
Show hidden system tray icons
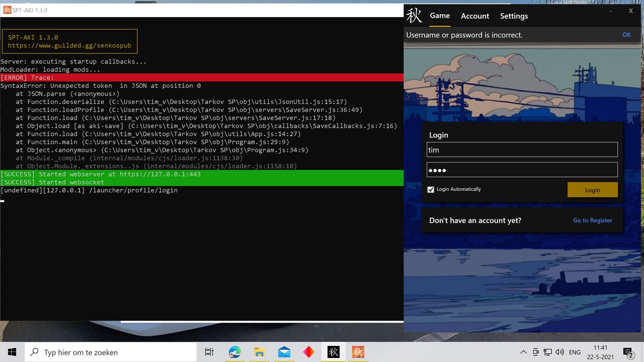tap(523, 352)
